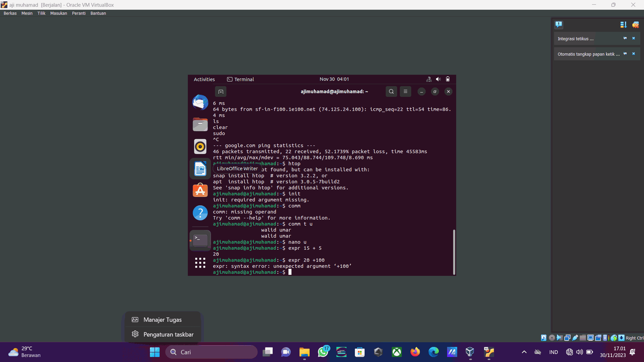The width and height of the screenshot is (644, 362).
Task: Clear all notifications in notification center
Action: coord(636,24)
